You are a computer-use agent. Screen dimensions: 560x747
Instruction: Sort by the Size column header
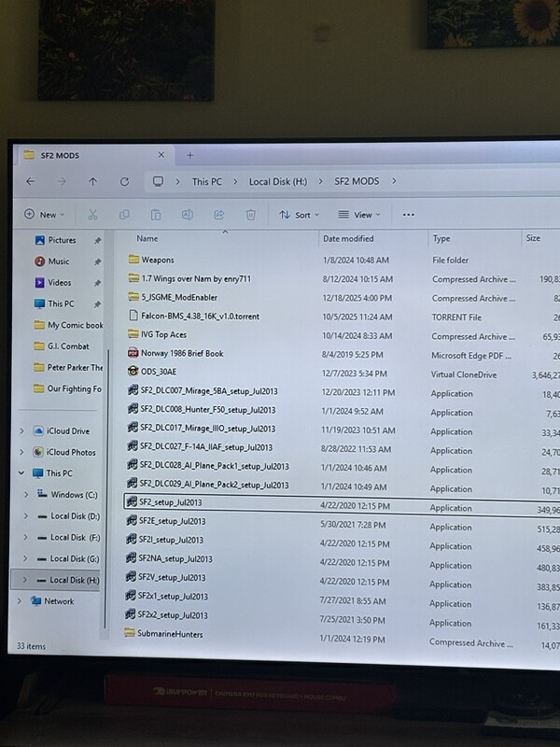[x=533, y=238]
